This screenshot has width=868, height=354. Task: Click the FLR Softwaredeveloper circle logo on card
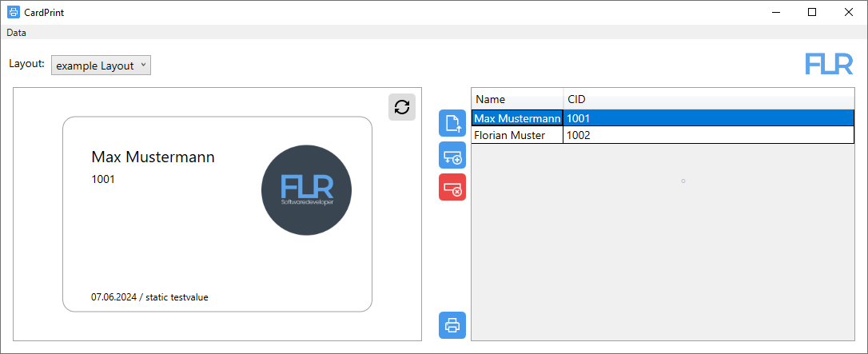306,190
